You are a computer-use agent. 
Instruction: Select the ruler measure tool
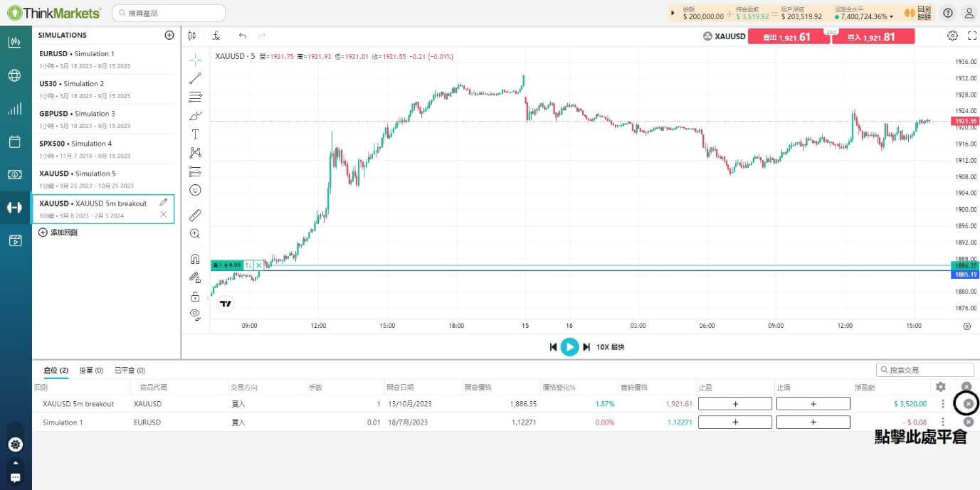point(195,215)
